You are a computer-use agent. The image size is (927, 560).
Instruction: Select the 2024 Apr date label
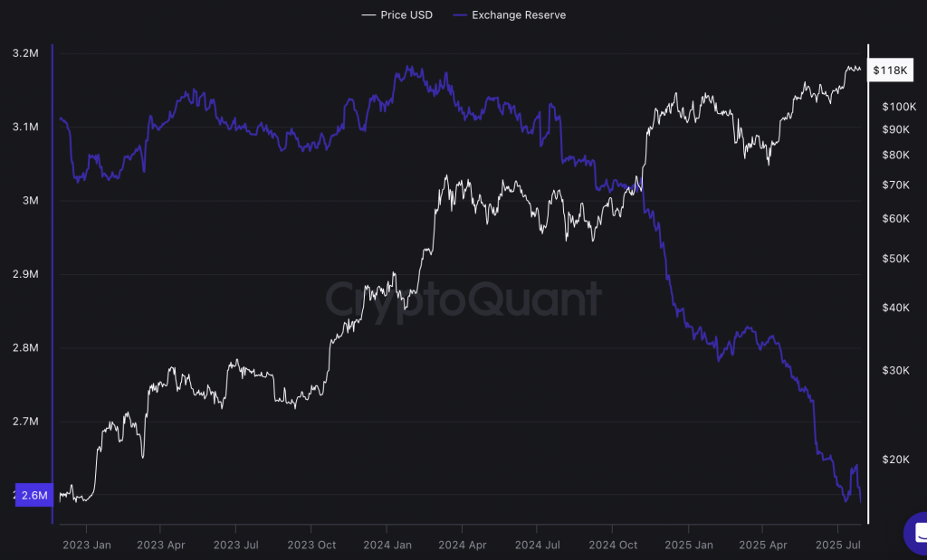(462, 545)
